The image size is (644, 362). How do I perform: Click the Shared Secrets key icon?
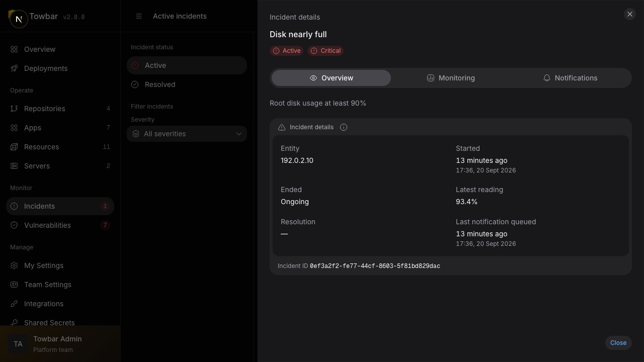[x=14, y=323]
